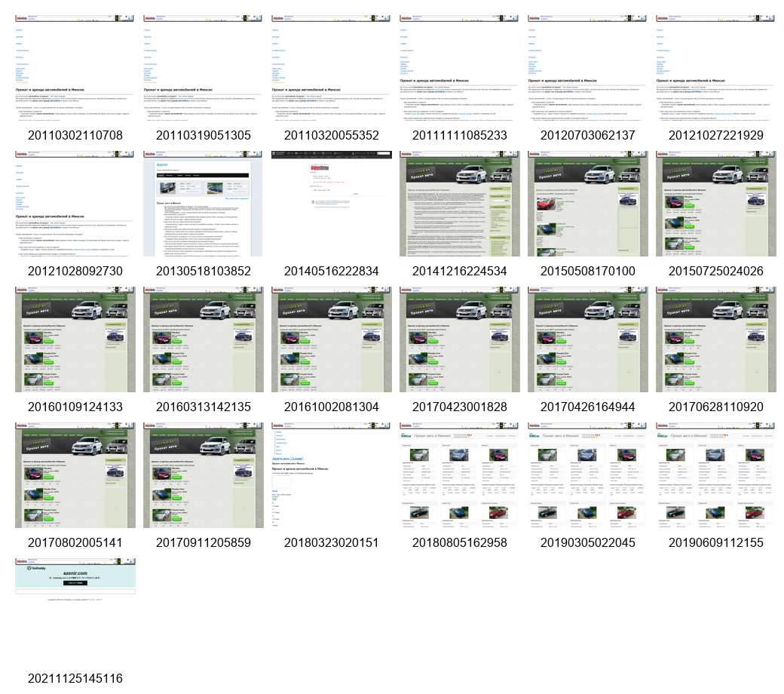Open the 20141216224534 green car site thumbnail
Viewport: 784px width, 694px height.
point(460,204)
